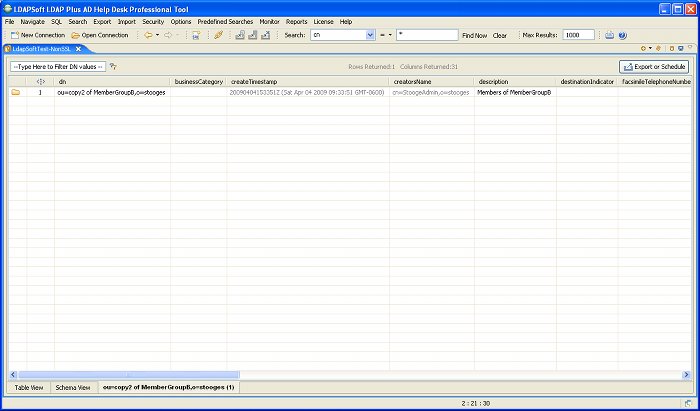700x411 pixels.
Task: Click the back navigation arrow
Action: (x=148, y=35)
